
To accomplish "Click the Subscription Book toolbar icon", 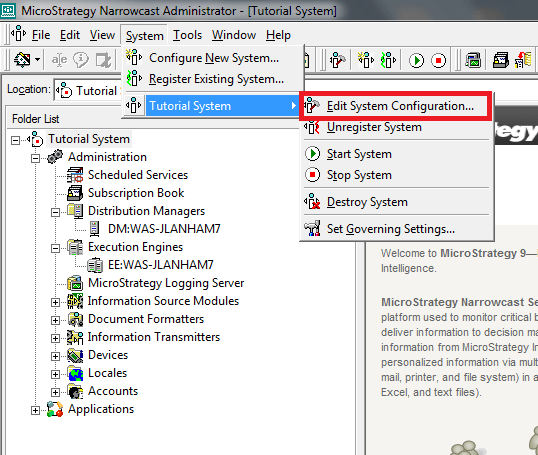I will 501,61.
